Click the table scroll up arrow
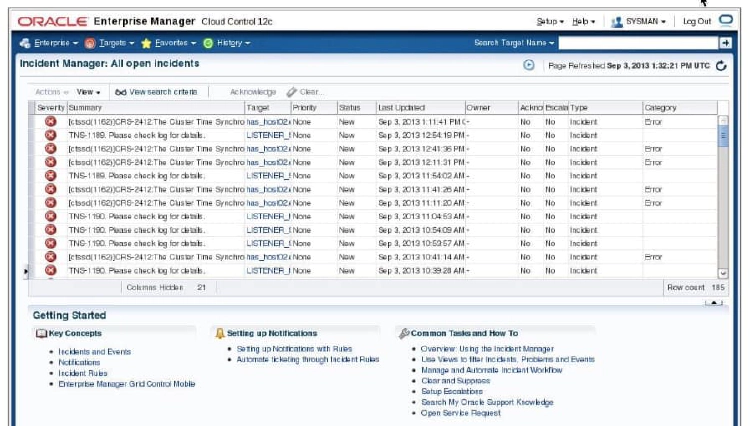750x426 pixels. (x=723, y=120)
